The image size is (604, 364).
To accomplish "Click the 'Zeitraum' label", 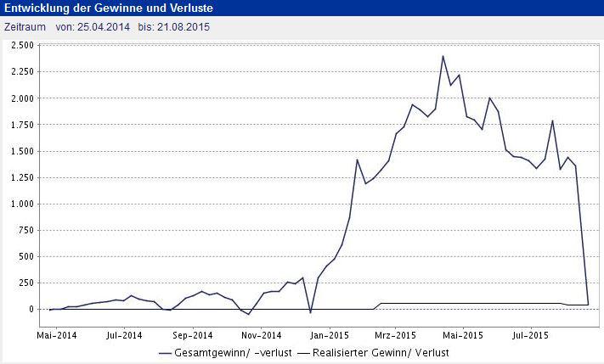I will 25,27.
